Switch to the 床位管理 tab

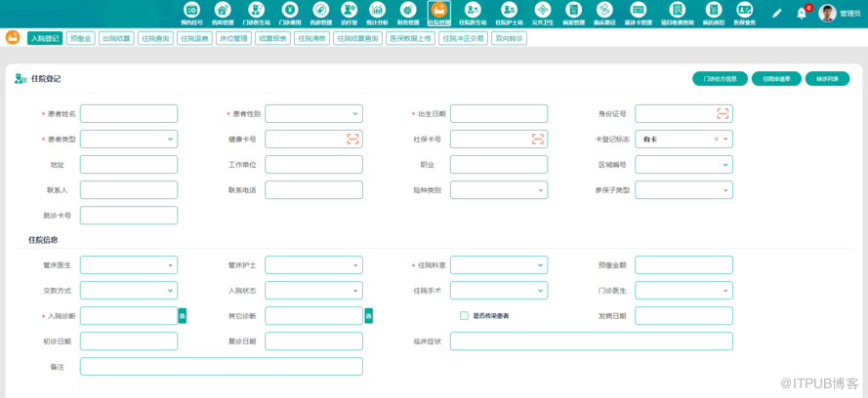point(231,38)
